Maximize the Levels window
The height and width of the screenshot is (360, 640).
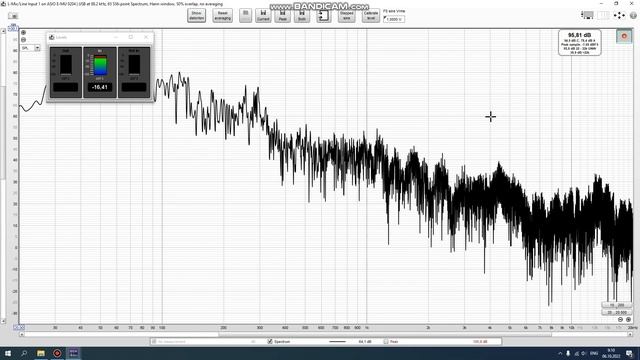[131, 37]
